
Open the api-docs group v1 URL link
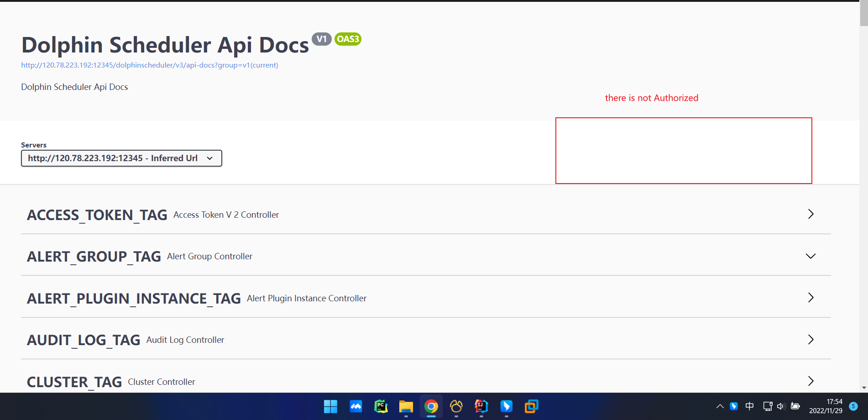[150, 65]
